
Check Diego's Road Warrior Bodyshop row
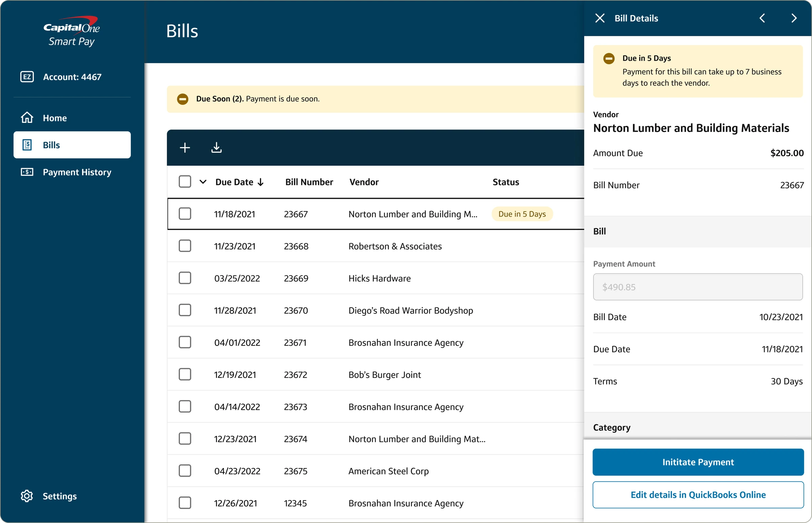185,310
